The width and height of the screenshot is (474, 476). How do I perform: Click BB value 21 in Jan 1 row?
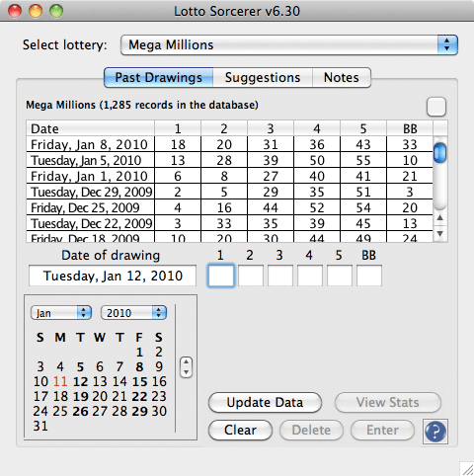coord(410,176)
